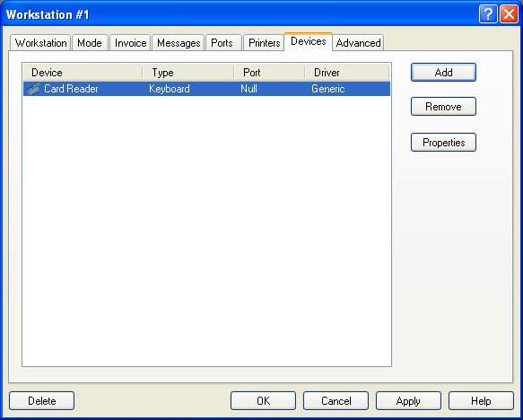The height and width of the screenshot is (420, 523).
Task: Delete this workstation
Action: [x=41, y=400]
